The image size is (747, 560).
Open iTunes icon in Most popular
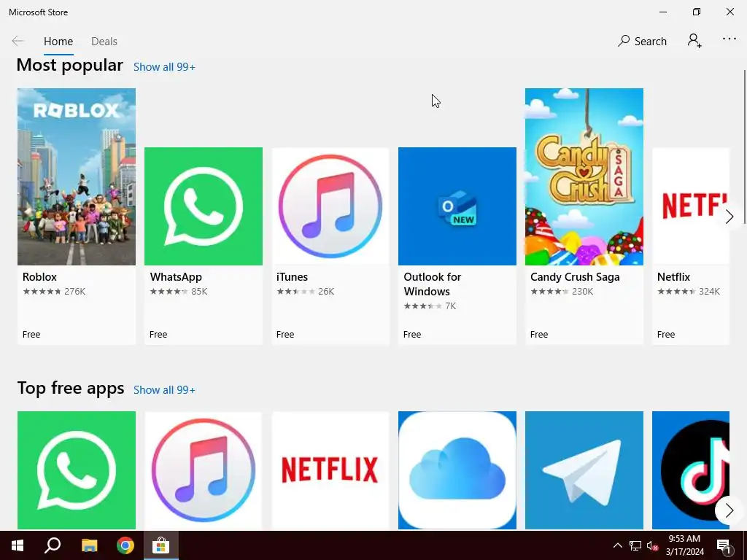tap(330, 206)
